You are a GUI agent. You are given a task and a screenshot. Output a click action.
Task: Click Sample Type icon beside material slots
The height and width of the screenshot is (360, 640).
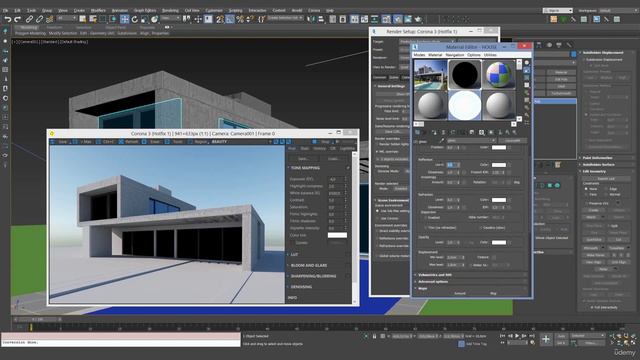click(527, 63)
